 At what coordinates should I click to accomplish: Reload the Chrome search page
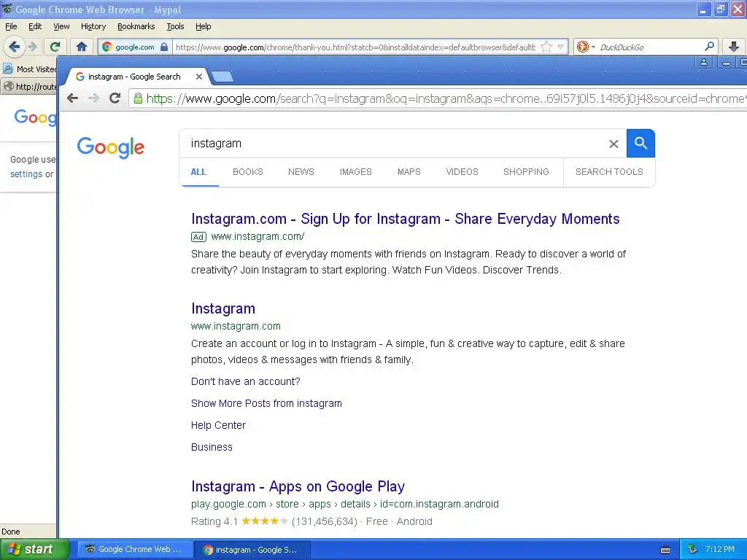[115, 98]
